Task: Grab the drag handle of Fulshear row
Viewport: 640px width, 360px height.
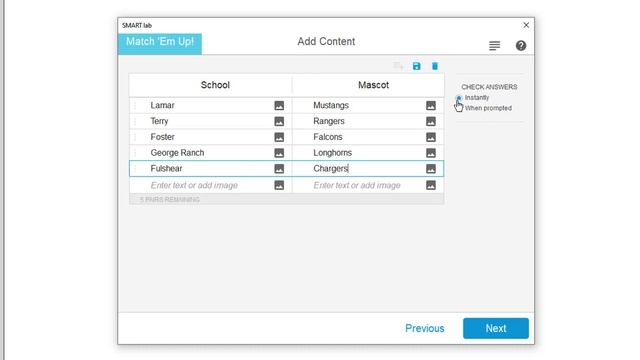Action: coord(135,169)
